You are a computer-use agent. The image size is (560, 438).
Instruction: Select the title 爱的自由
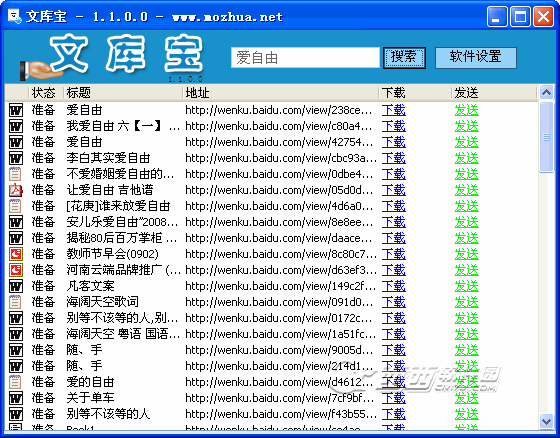click(90, 382)
